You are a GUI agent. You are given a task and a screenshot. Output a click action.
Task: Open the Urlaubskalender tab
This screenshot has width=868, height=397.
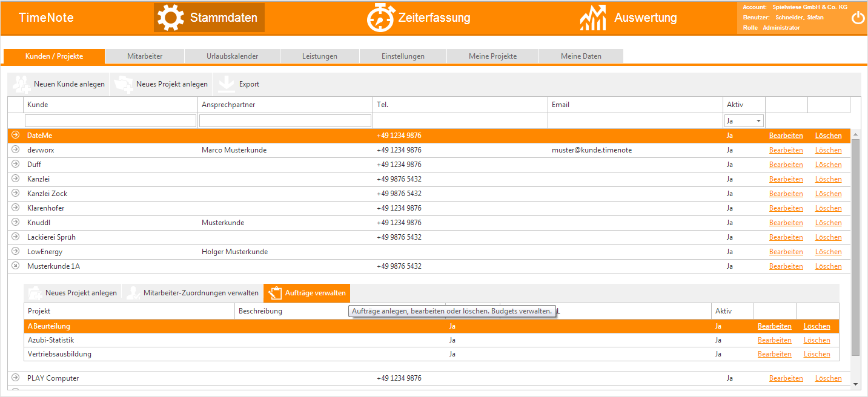[x=232, y=56]
